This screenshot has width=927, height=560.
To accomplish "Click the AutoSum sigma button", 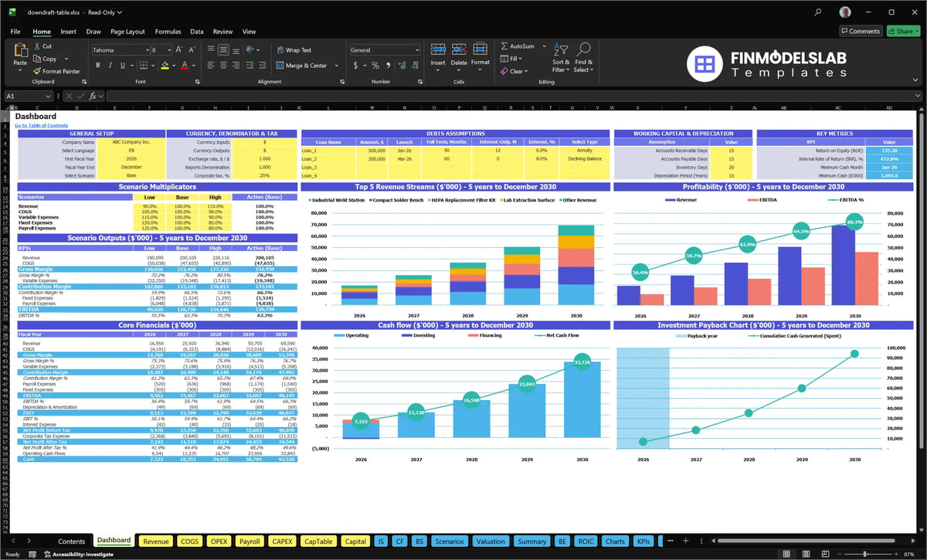I will [518, 46].
